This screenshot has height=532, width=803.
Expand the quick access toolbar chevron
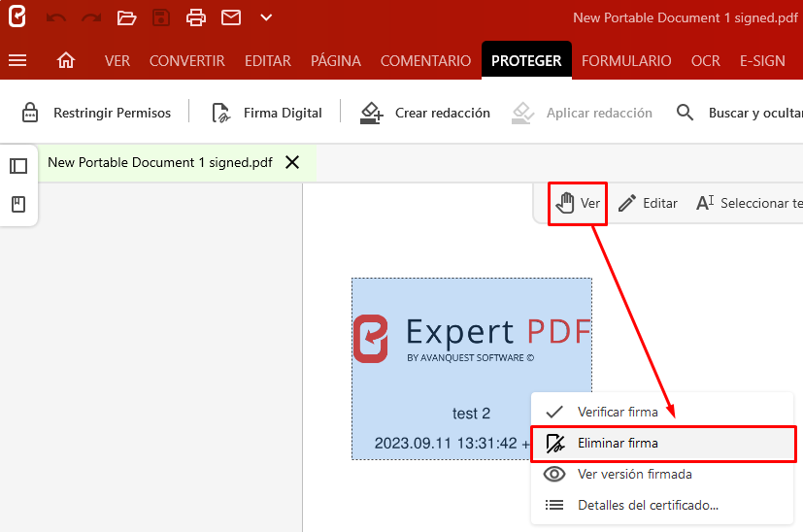click(x=266, y=17)
